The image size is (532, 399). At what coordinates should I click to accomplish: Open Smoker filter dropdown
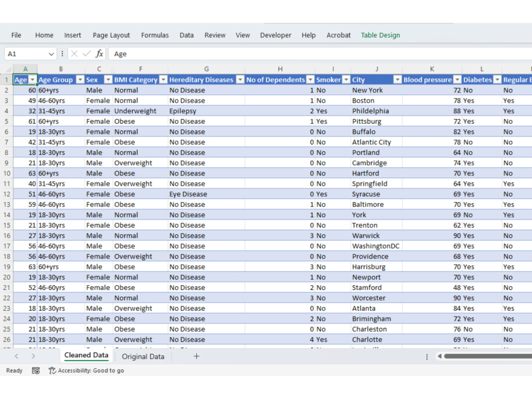346,80
